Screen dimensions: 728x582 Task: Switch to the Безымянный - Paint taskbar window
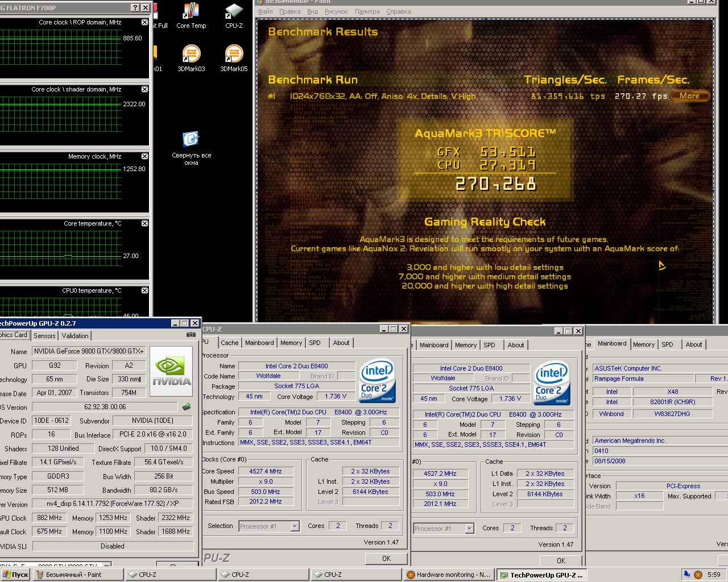[78, 575]
